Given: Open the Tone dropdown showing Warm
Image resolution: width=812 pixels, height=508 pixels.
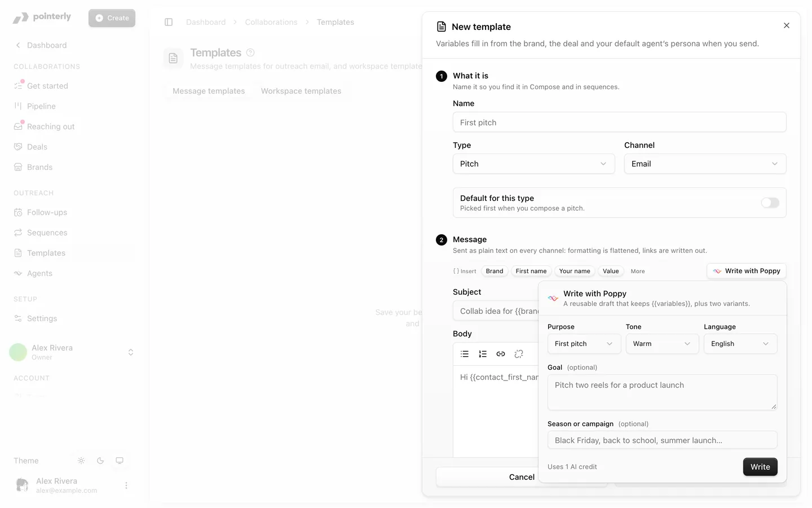Looking at the screenshot, I should [x=662, y=344].
